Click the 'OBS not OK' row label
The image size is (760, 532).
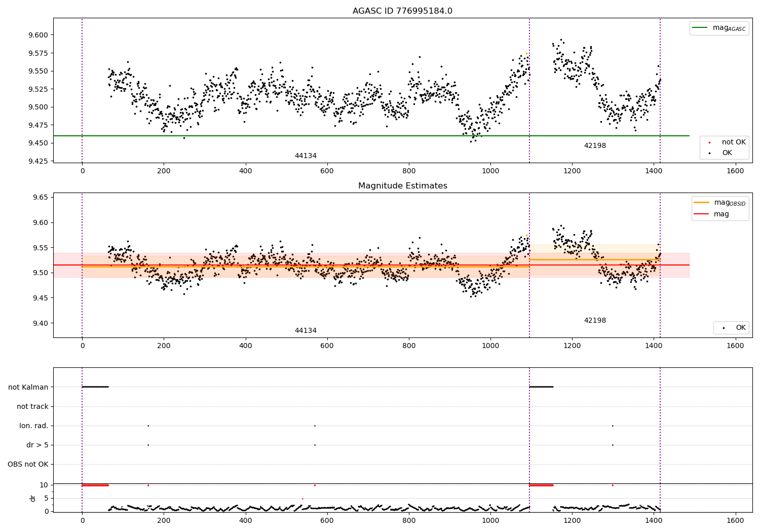pyautogui.click(x=28, y=464)
